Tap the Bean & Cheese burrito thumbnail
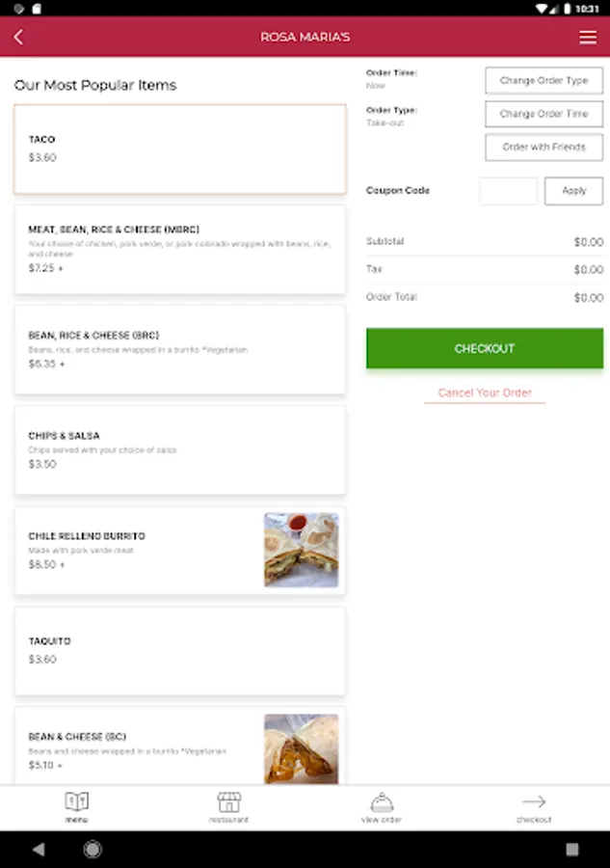Image resolution: width=610 pixels, height=868 pixels. [302, 748]
